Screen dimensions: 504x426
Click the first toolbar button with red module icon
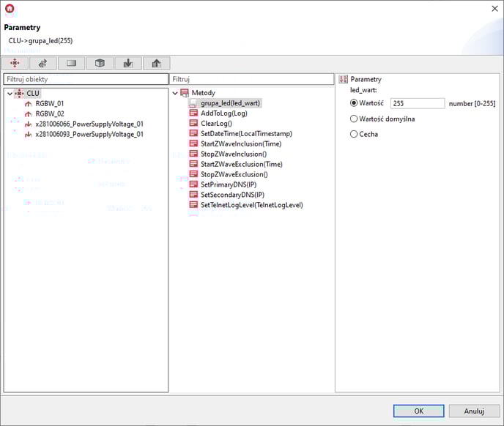click(15, 64)
